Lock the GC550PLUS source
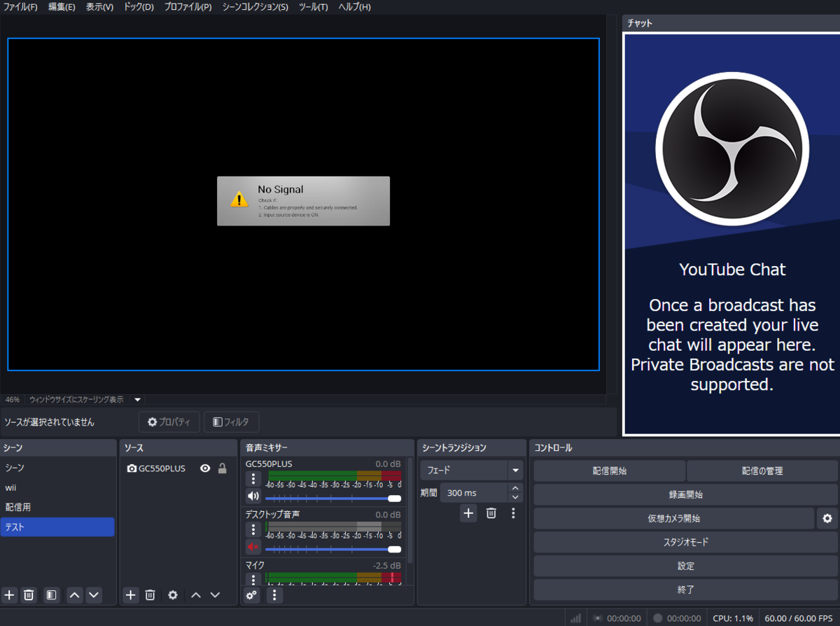This screenshot has width=840, height=626. [223, 468]
